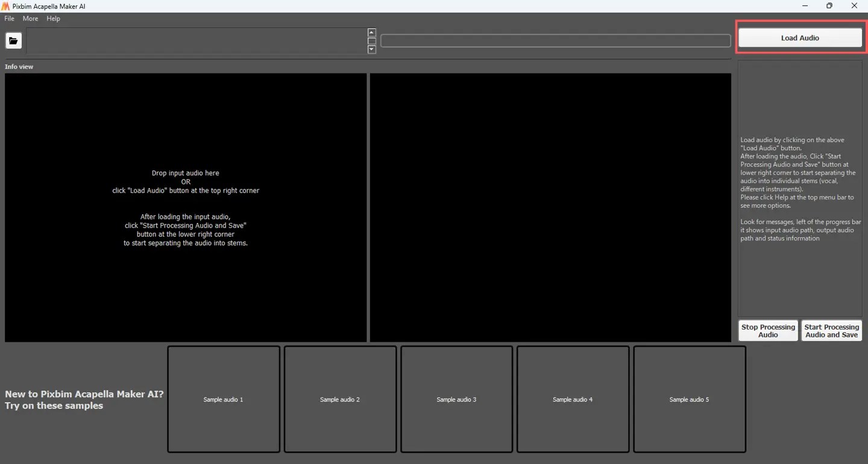
Task: Click the Pixbim app logo in title bar
Action: 5,6
